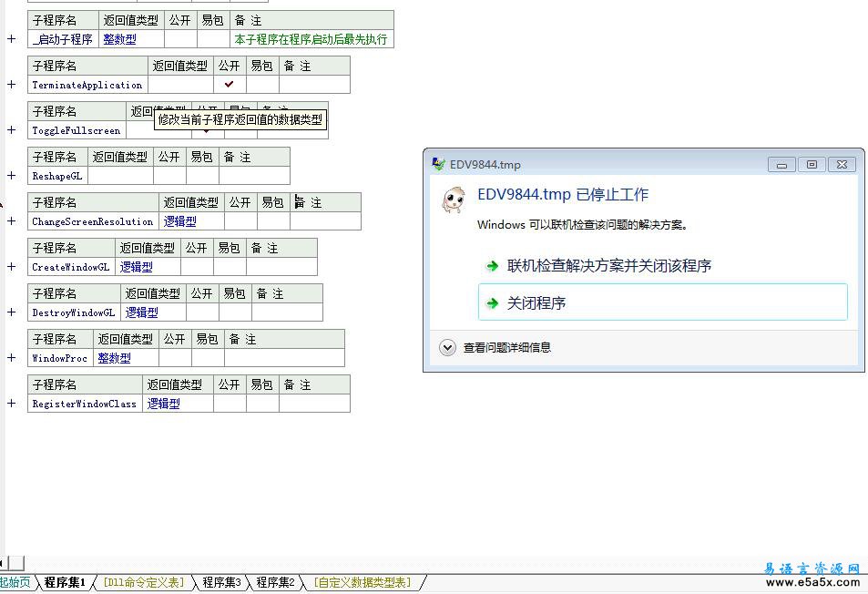The image size is (868, 594).
Task: Open the [Dll命令定义表] tab
Action: coord(143,582)
